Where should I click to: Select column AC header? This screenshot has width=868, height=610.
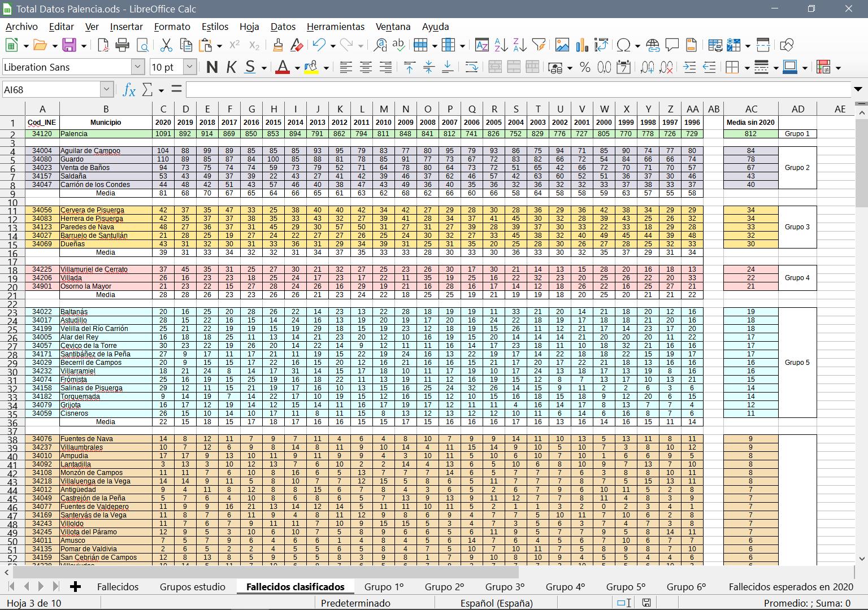click(x=751, y=109)
